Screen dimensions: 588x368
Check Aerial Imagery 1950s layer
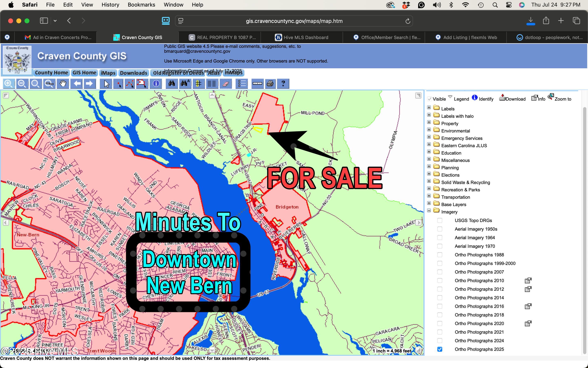(x=440, y=229)
